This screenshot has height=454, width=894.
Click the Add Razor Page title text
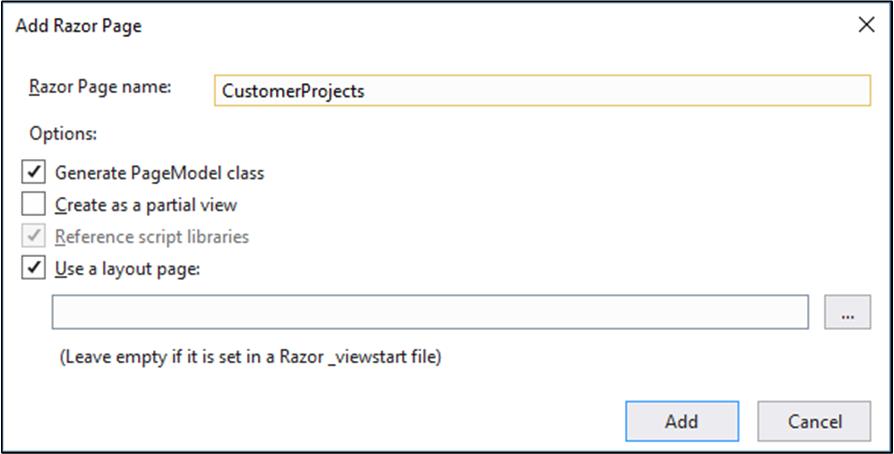[79, 26]
